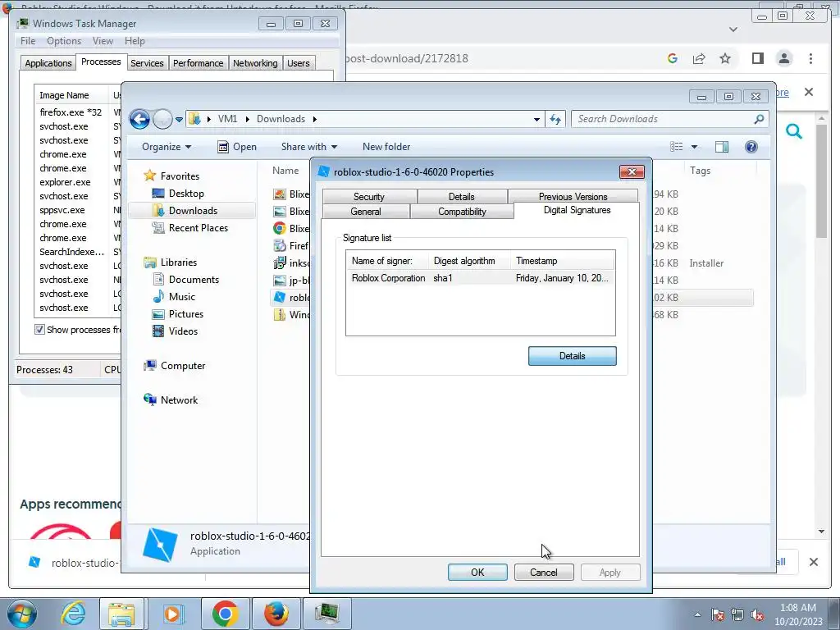Open the Options menu in Task Manager
This screenshot has height=630, width=840.
click(64, 41)
